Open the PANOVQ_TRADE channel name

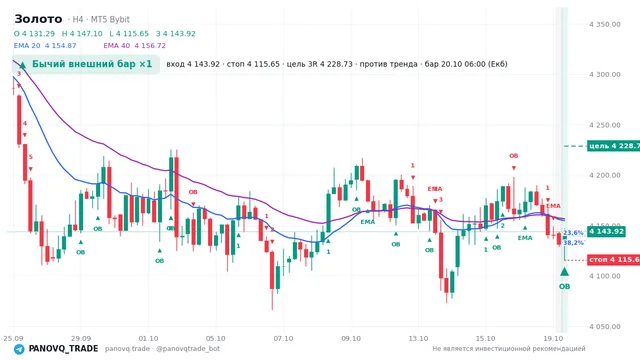(x=63, y=349)
